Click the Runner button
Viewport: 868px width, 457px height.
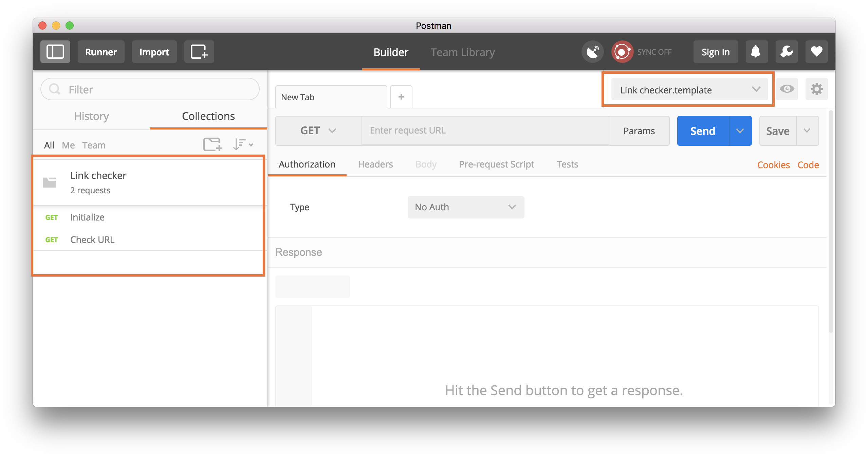pyautogui.click(x=101, y=52)
